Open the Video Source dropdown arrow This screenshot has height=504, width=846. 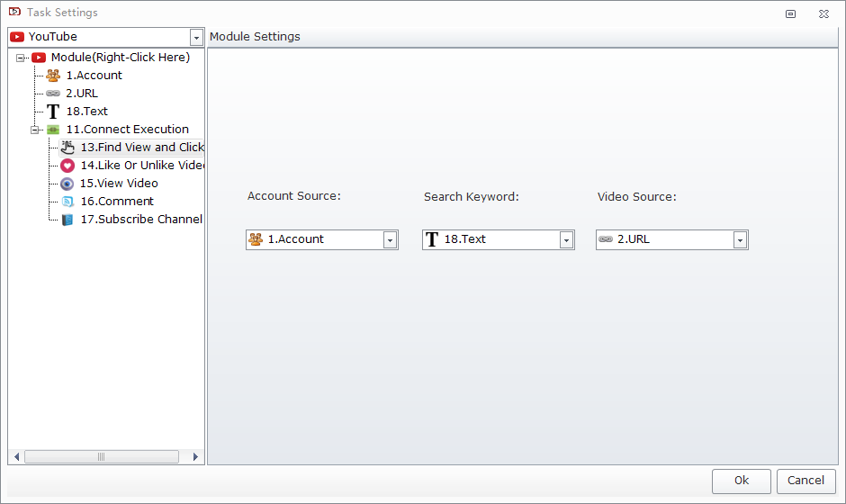tap(740, 240)
